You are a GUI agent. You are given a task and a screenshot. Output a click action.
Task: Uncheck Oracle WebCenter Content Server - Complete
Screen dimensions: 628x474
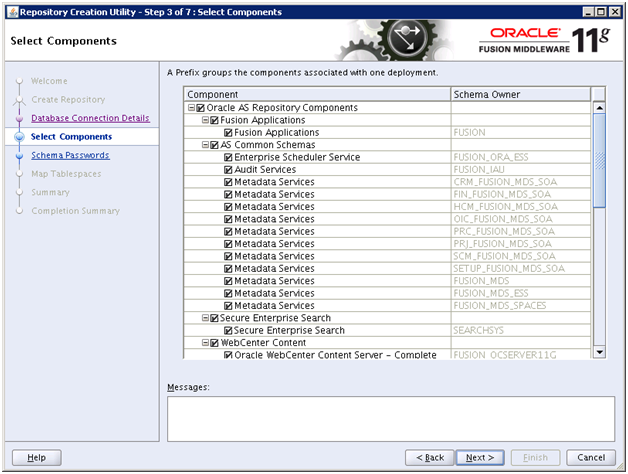click(228, 355)
